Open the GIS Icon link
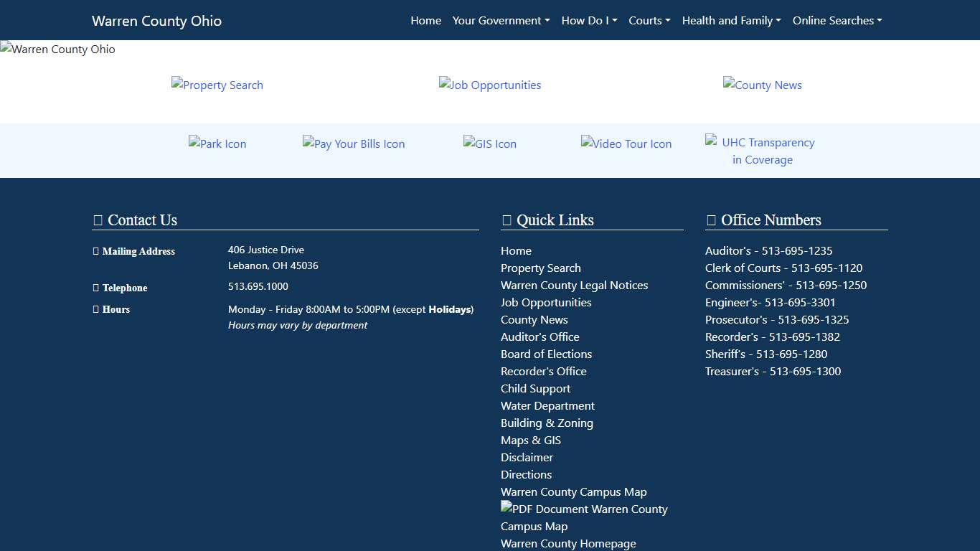The image size is (980, 551). point(490,143)
